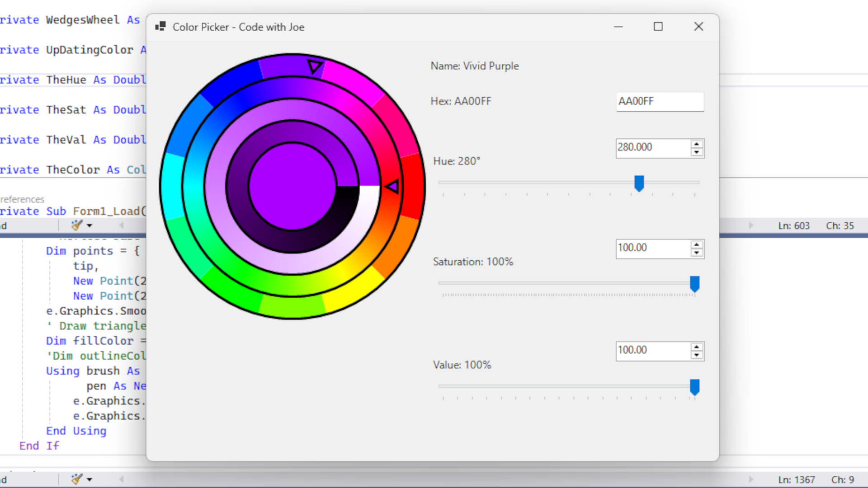This screenshot has width=868, height=488.
Task: Pick the cyan wedge on the outer wheel
Action: click(x=172, y=186)
